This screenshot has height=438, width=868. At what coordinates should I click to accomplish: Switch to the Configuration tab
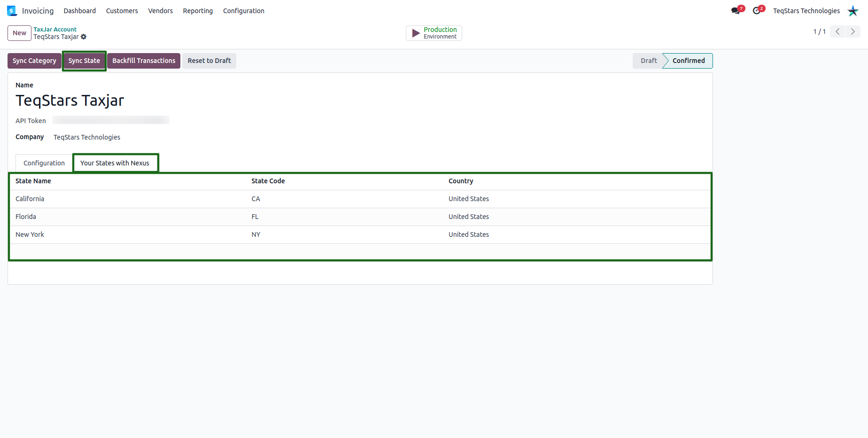[x=44, y=163]
